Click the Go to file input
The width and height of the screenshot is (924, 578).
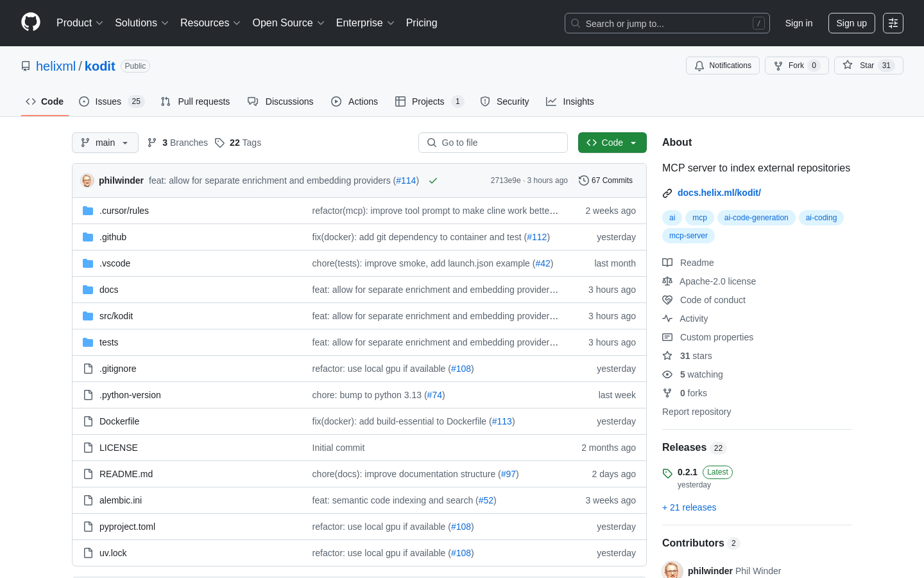click(493, 143)
